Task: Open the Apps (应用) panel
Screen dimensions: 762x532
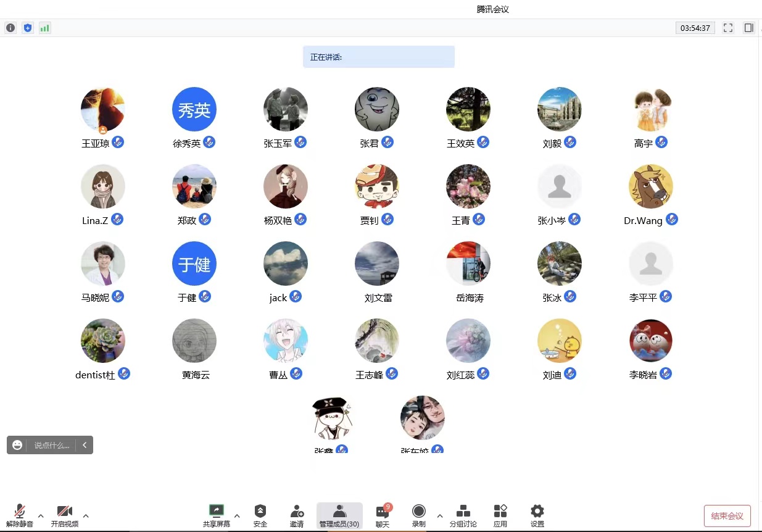Action: [x=500, y=515]
